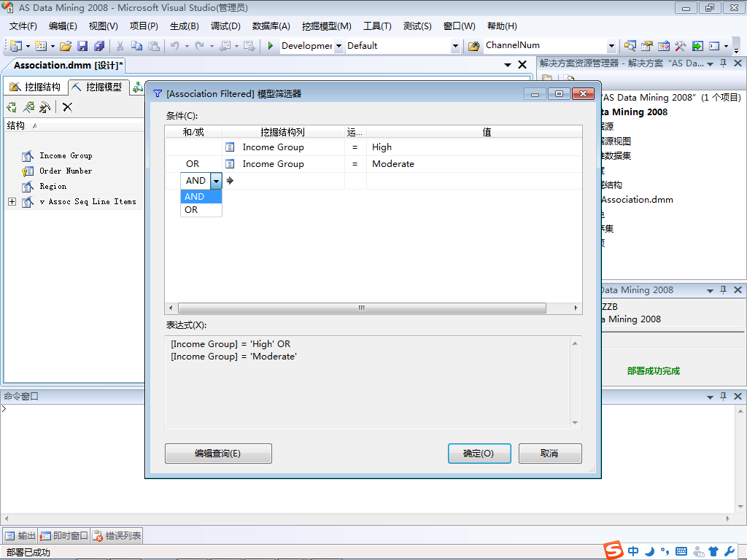Click the Save floppy disk icon
Viewport: 747px width, 560px height.
coord(82,46)
